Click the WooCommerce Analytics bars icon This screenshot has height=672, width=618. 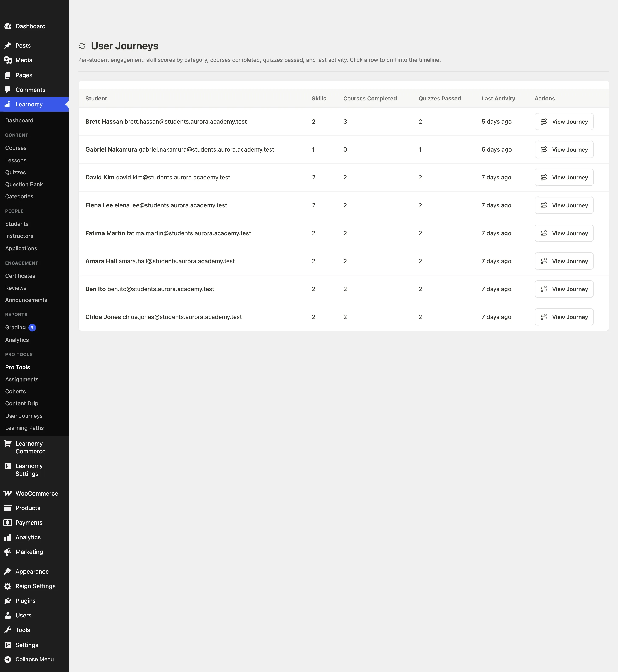pyautogui.click(x=8, y=537)
